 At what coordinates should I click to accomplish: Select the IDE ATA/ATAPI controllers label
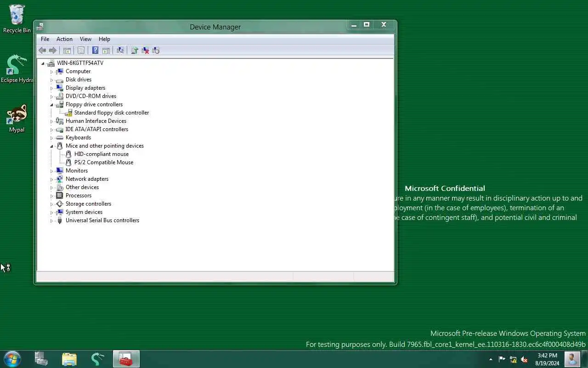97,129
